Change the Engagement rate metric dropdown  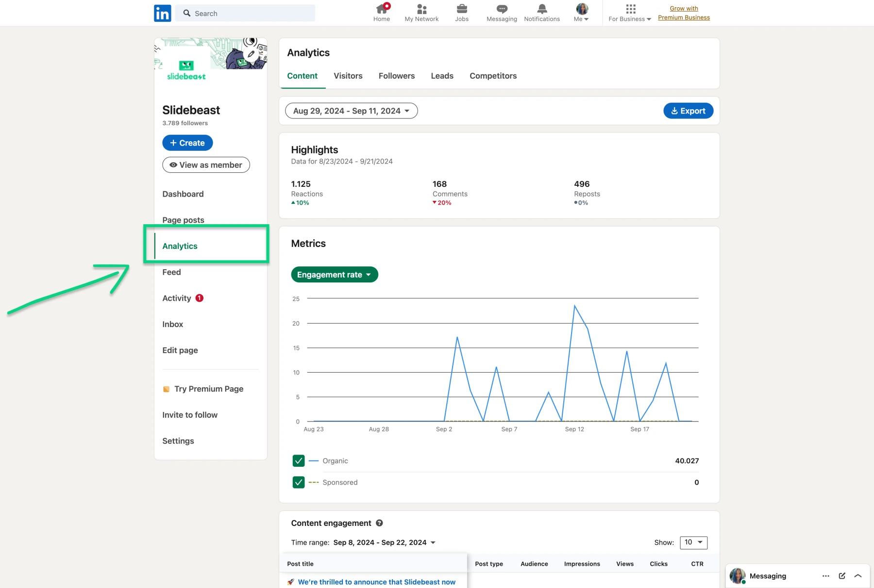[334, 275]
